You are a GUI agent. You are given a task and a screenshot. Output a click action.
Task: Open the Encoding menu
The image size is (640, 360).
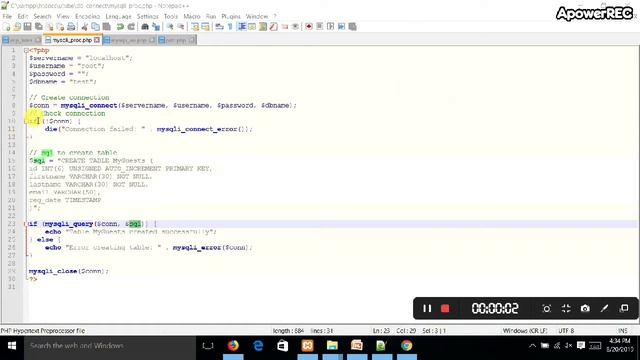[x=87, y=16]
